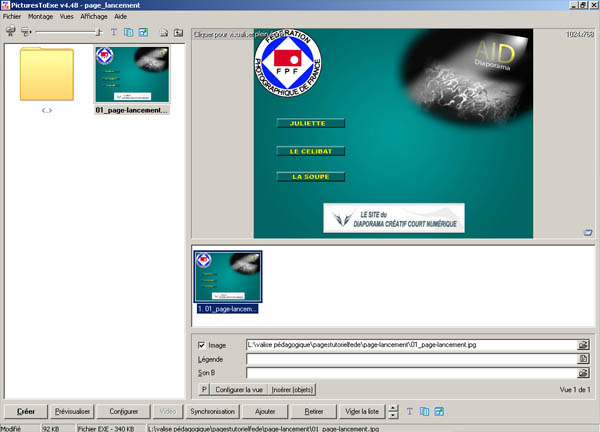Click the T text icon in the bottom bar

point(410,411)
